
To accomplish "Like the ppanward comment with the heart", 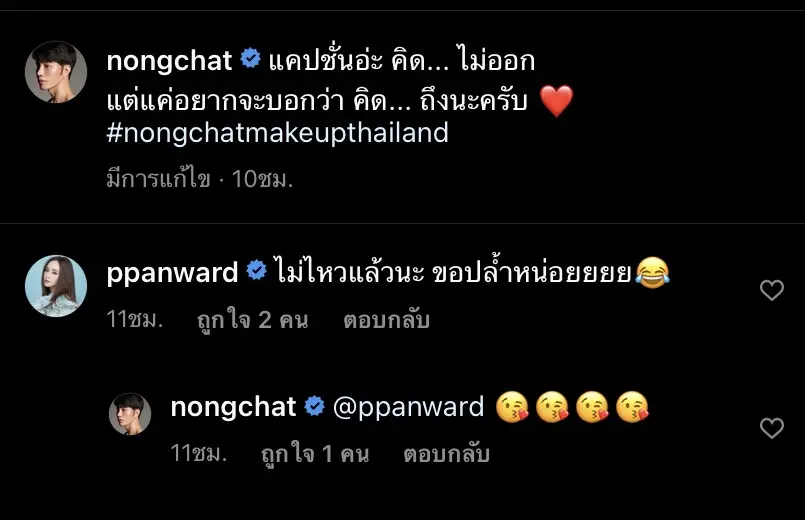I will pyautogui.click(x=772, y=290).
